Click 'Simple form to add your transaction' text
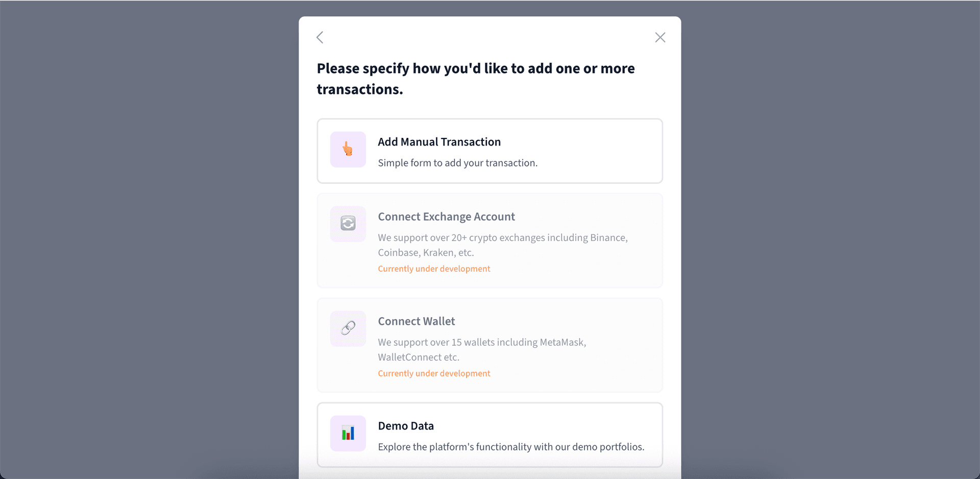 458,163
